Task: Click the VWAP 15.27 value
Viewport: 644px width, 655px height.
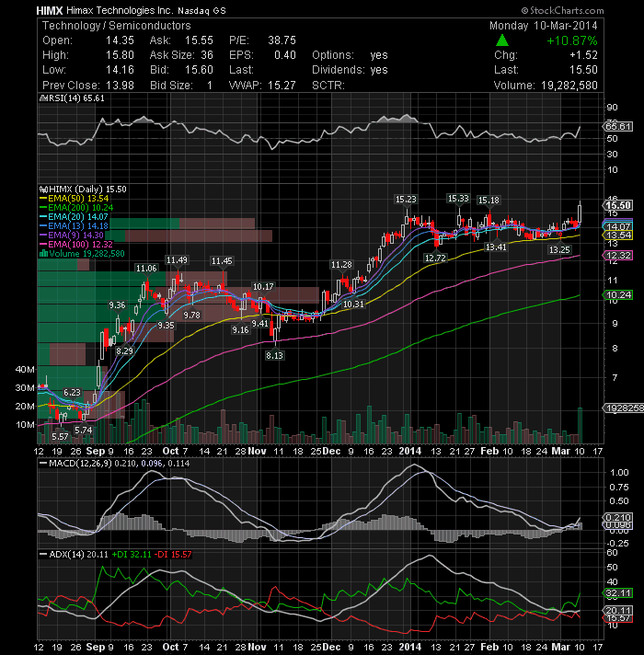Action: 282,86
